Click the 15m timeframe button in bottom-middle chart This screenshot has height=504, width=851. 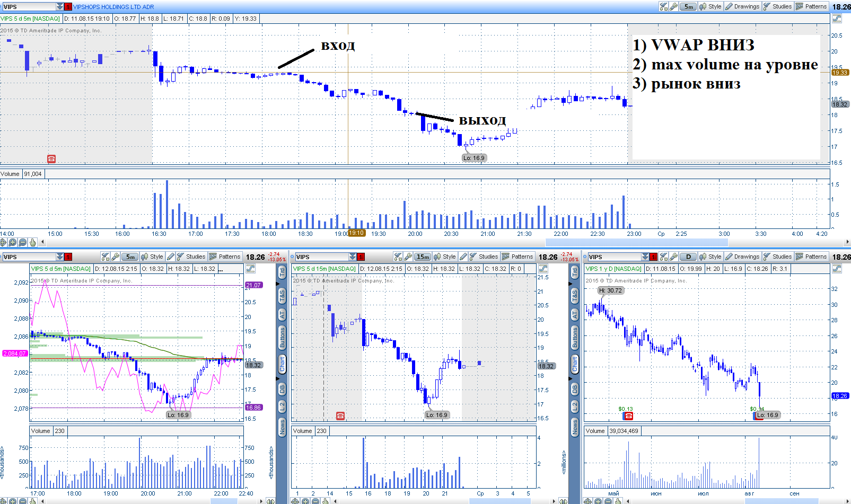[x=423, y=257]
